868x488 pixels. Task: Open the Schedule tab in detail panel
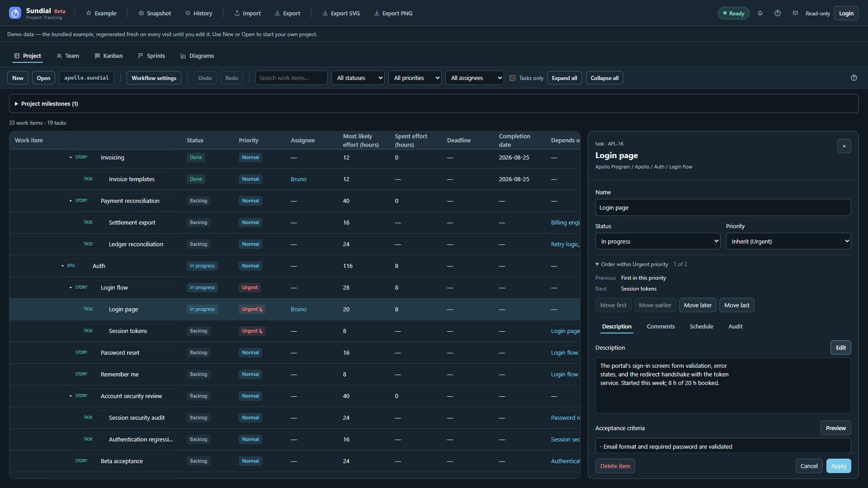click(701, 326)
